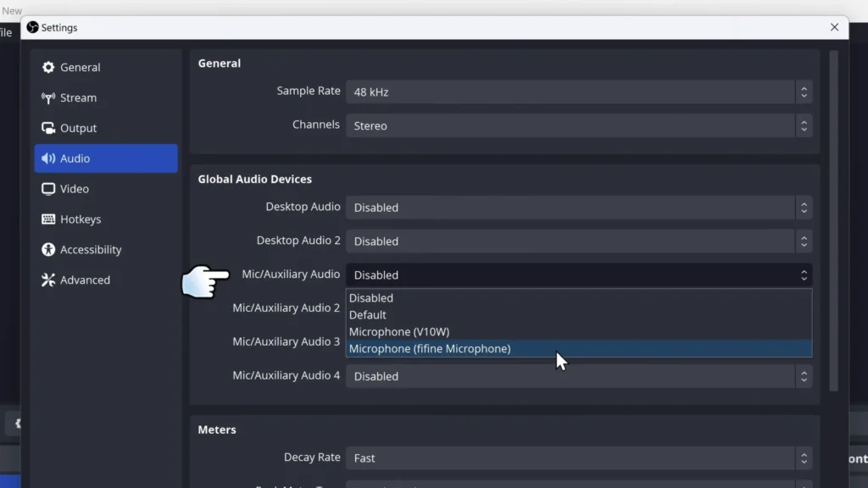Click the Desktop Audio dropdown arrows

tap(804, 208)
